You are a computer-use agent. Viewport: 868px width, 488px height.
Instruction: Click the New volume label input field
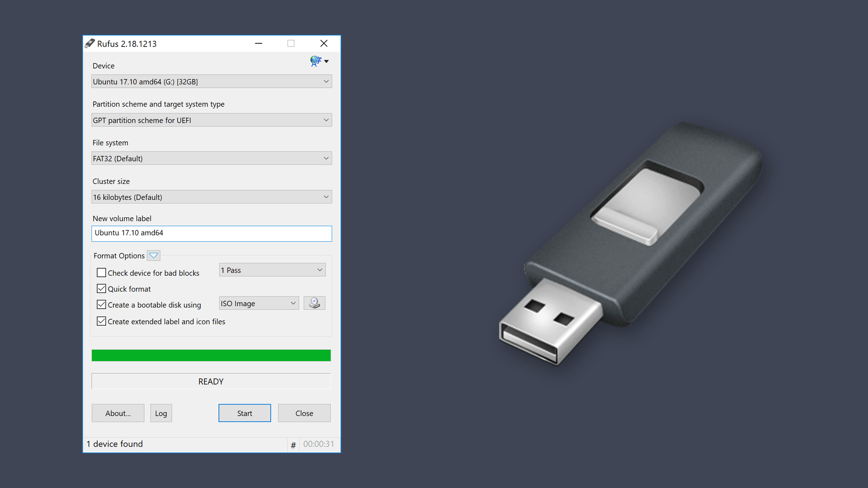(x=212, y=234)
